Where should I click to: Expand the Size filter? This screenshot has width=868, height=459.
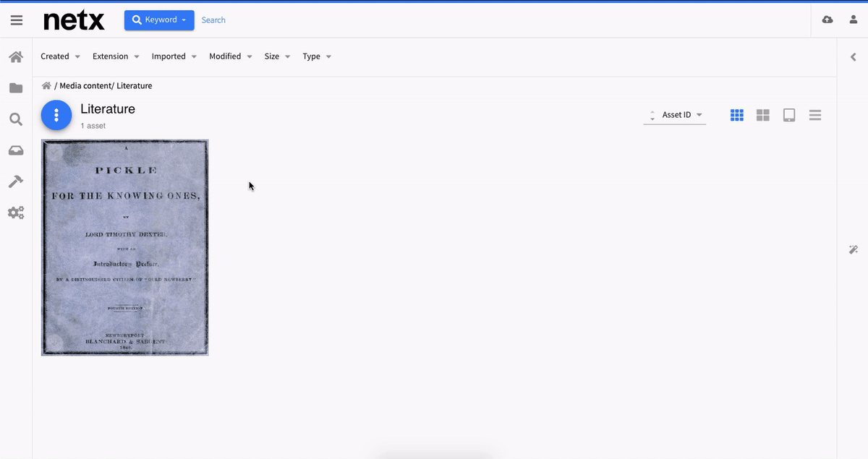click(x=278, y=56)
